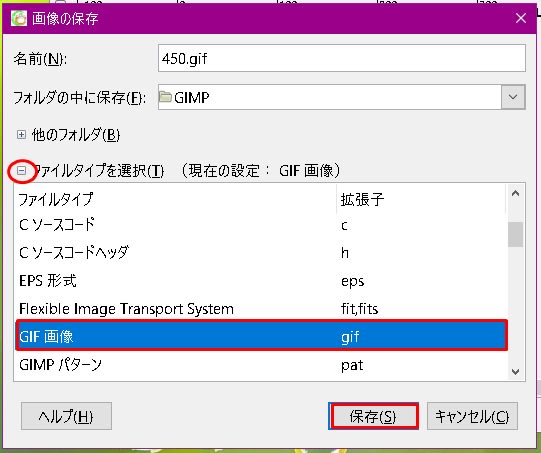Click the file name field containing 450.gif

pyautogui.click(x=342, y=58)
